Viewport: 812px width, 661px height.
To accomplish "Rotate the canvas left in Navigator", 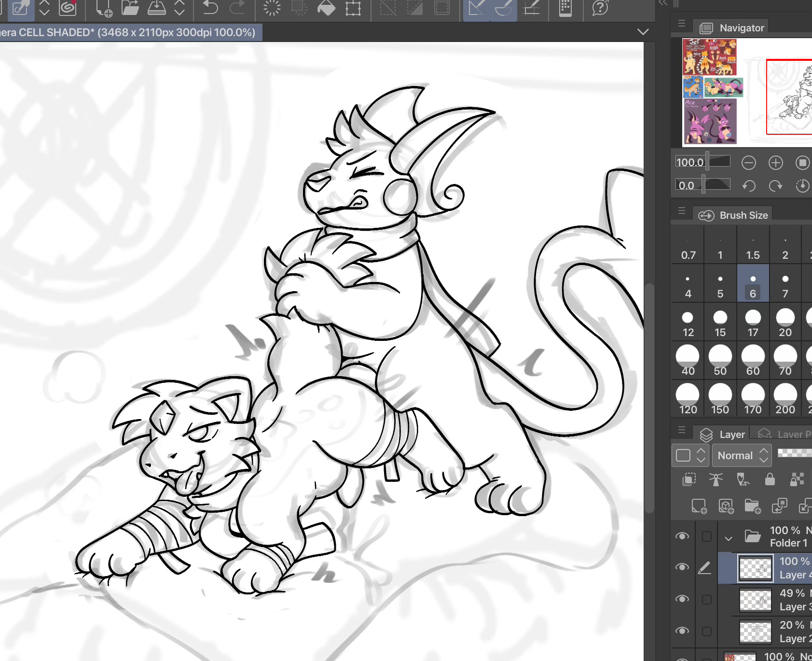I will pos(749,186).
